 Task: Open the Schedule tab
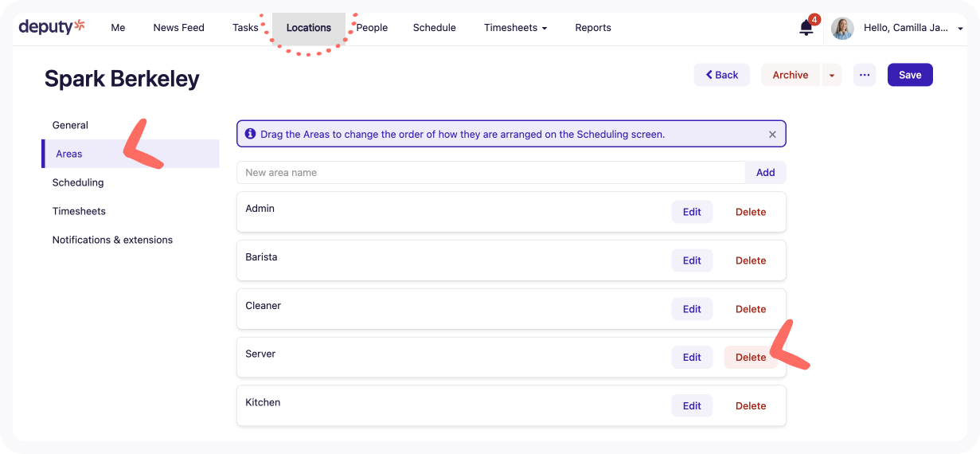(434, 28)
